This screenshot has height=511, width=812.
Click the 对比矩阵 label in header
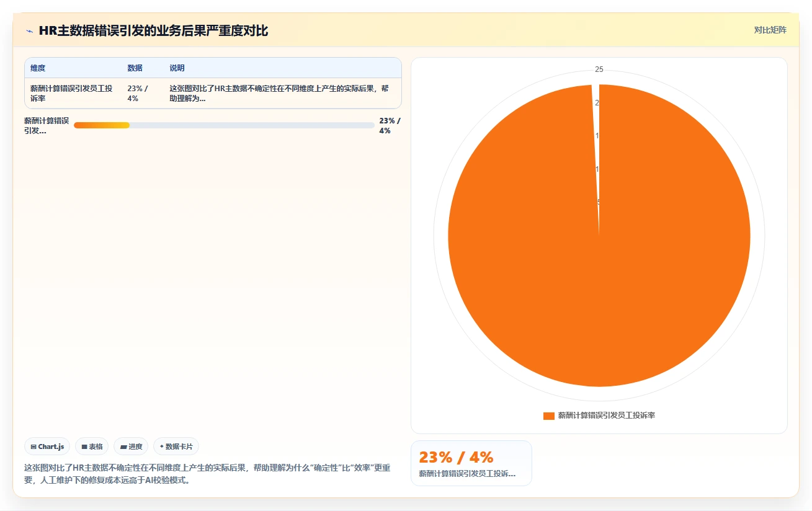770,30
